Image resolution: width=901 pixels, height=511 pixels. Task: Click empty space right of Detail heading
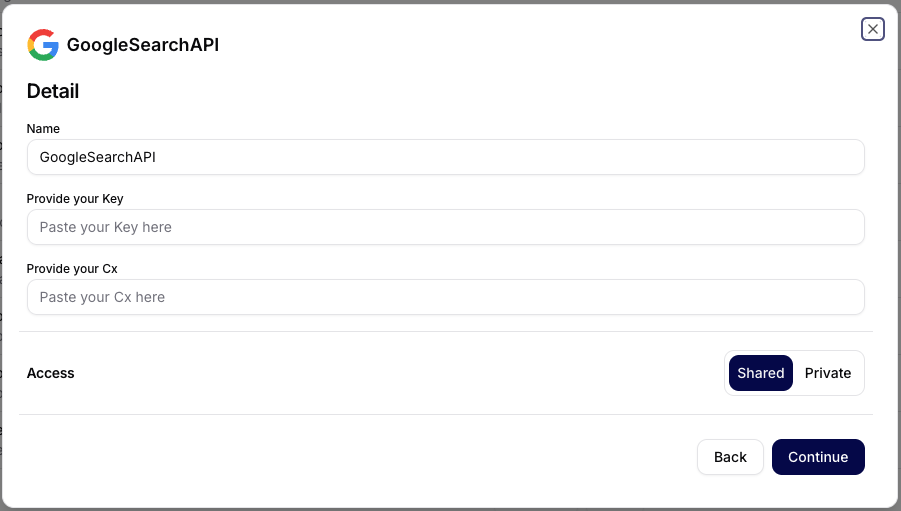(x=450, y=91)
